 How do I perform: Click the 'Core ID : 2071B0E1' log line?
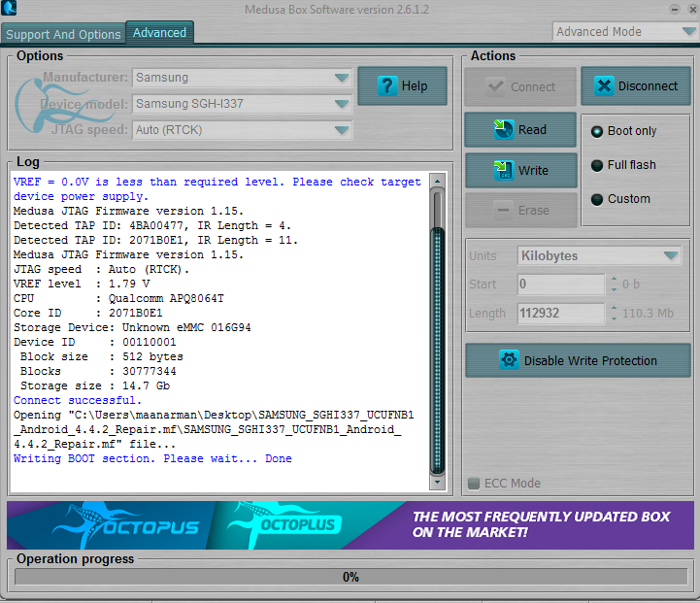coord(88,313)
